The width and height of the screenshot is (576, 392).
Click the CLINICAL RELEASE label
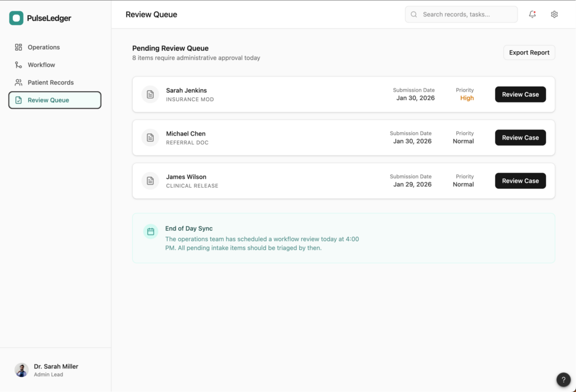(192, 186)
